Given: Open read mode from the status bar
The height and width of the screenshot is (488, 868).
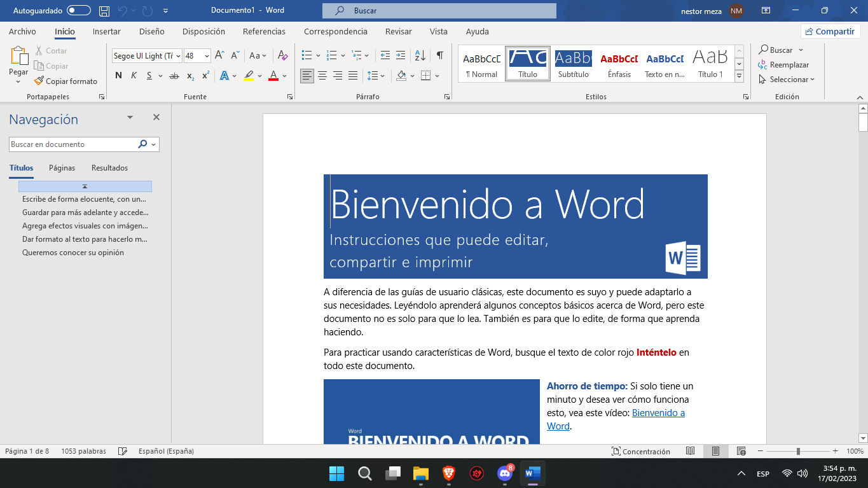Looking at the screenshot, I should [x=691, y=451].
